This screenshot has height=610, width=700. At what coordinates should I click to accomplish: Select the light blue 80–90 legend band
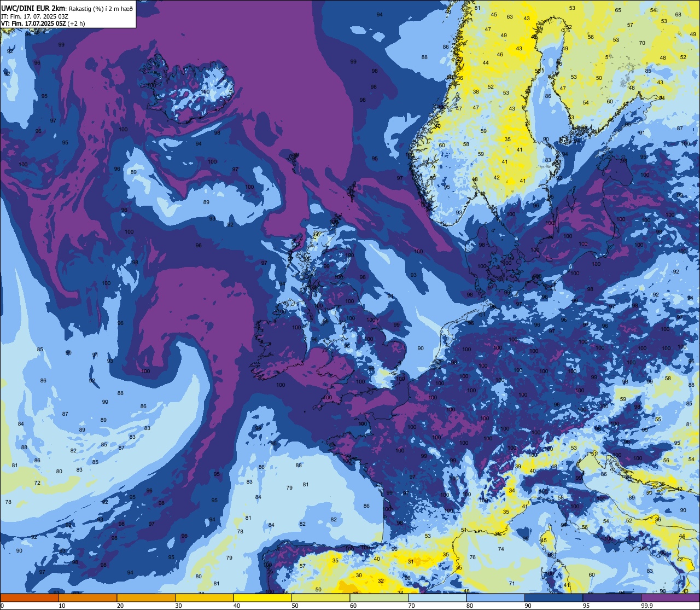pos(495,598)
